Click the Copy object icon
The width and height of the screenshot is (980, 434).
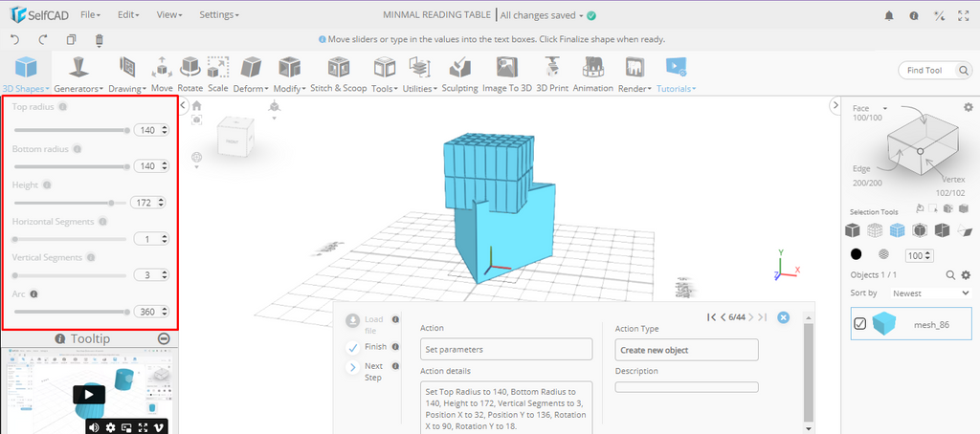tap(71, 39)
